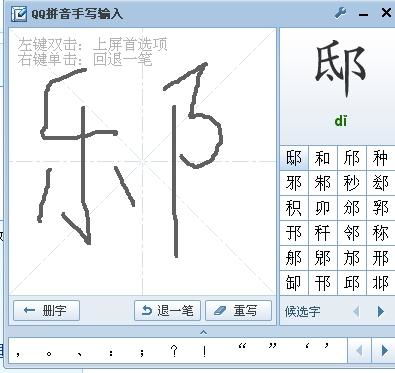
Task: Choose candidate character 卸
Action: coord(294,283)
